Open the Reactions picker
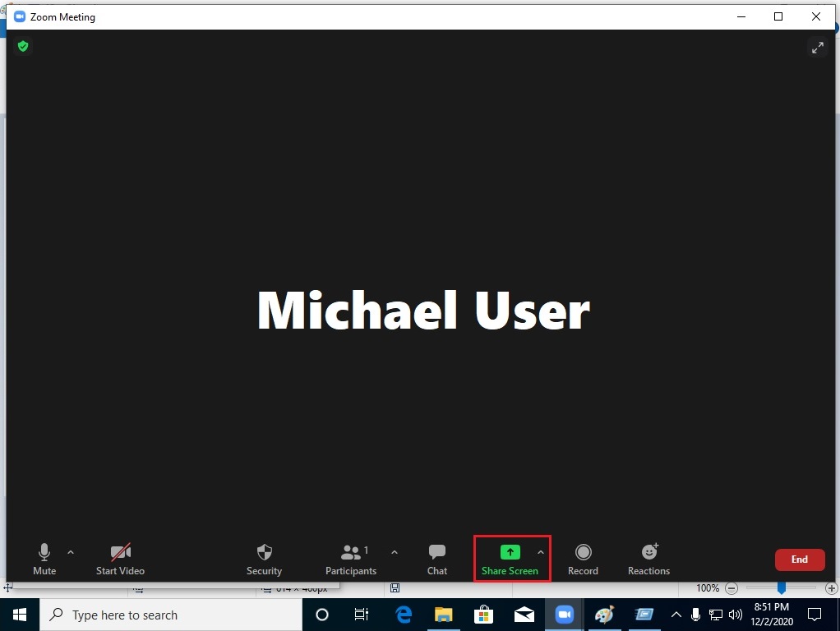 click(x=648, y=559)
